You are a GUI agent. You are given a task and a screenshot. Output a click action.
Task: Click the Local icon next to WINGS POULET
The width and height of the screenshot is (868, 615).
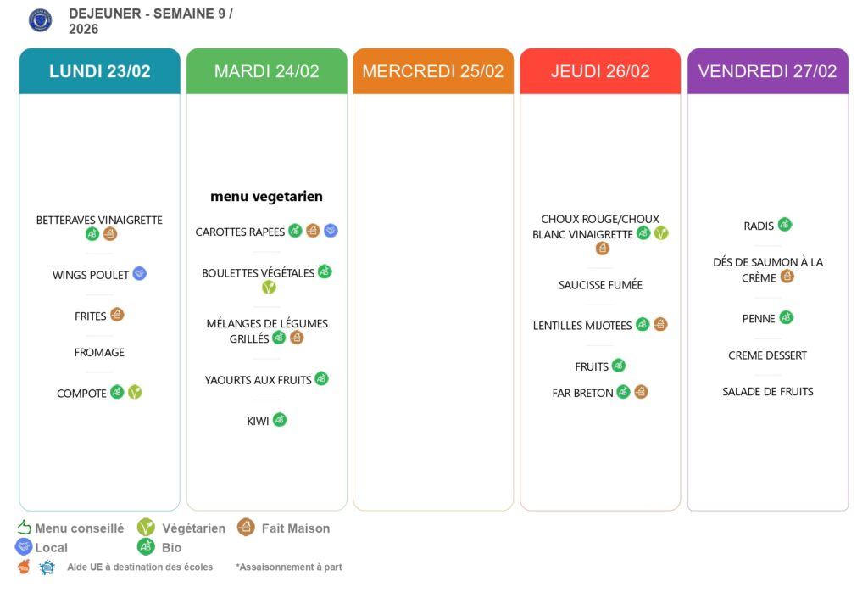pyautogui.click(x=140, y=273)
